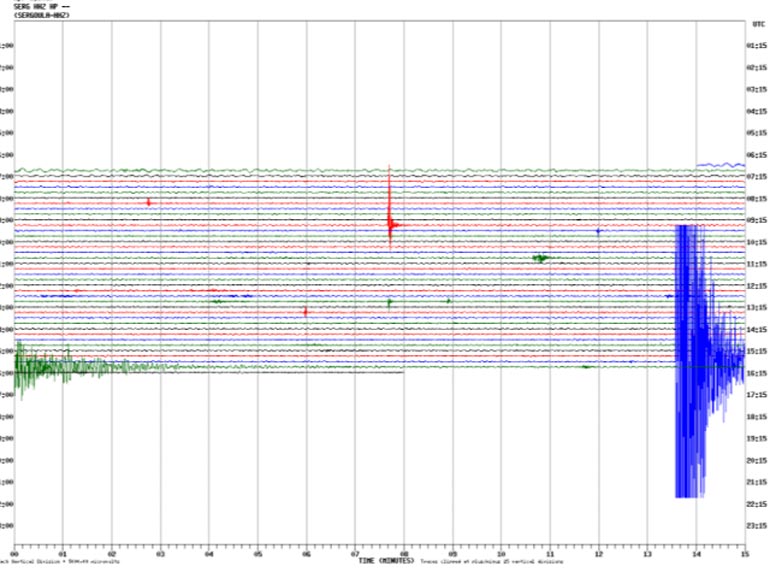Image resolution: width=770 pixels, height=584 pixels.
Task: Click the small green burst near minute 11
Action: point(541,258)
